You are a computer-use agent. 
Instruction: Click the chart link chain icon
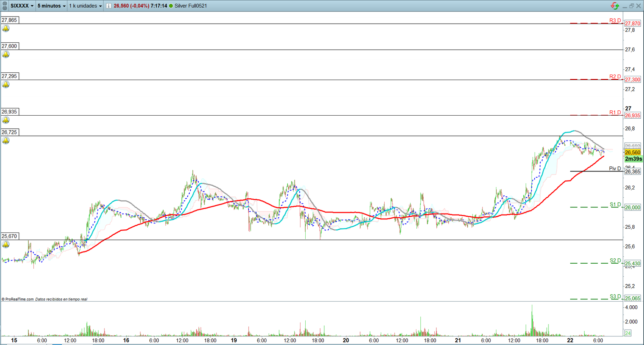pos(4,6)
